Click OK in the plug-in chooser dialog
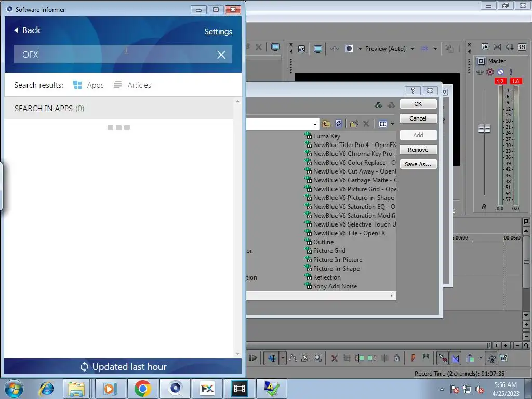Image resolution: width=532 pixels, height=399 pixels. [418, 104]
